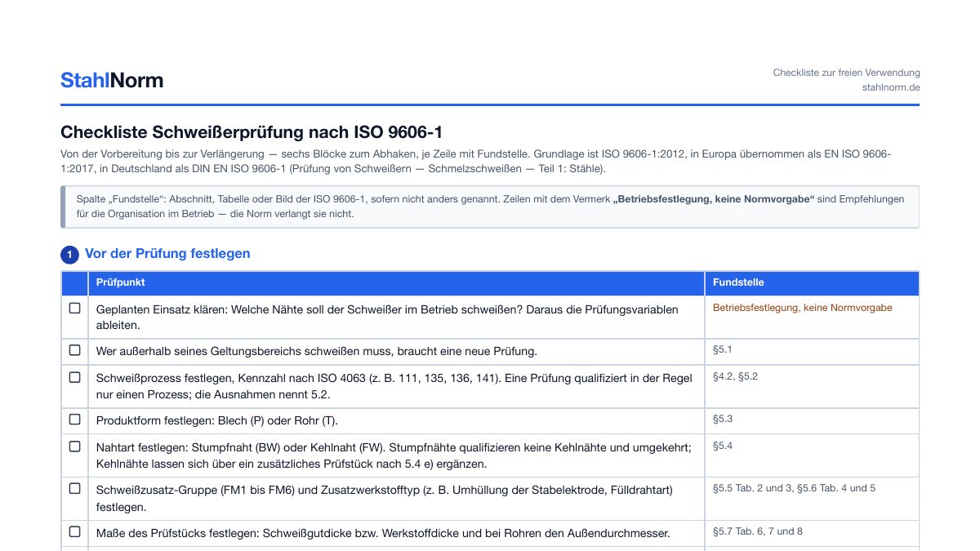
Task: Click the 'Schweißprozess festlegen' row text
Action: pos(394,386)
